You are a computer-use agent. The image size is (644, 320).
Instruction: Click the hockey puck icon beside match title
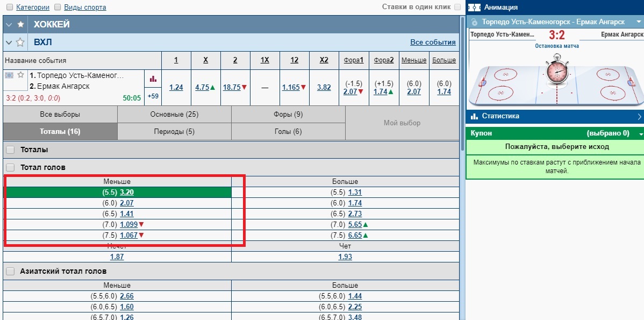pos(474,22)
